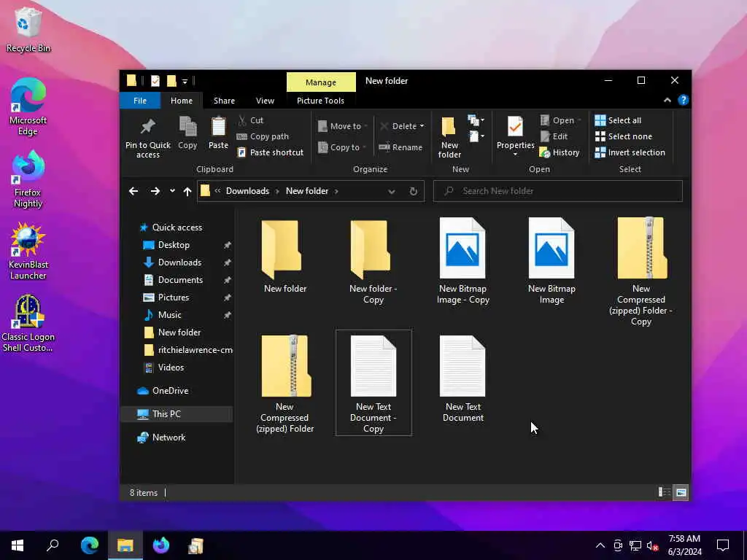Click quick access toolbar New folder icon
The image size is (747, 560).
click(x=171, y=81)
